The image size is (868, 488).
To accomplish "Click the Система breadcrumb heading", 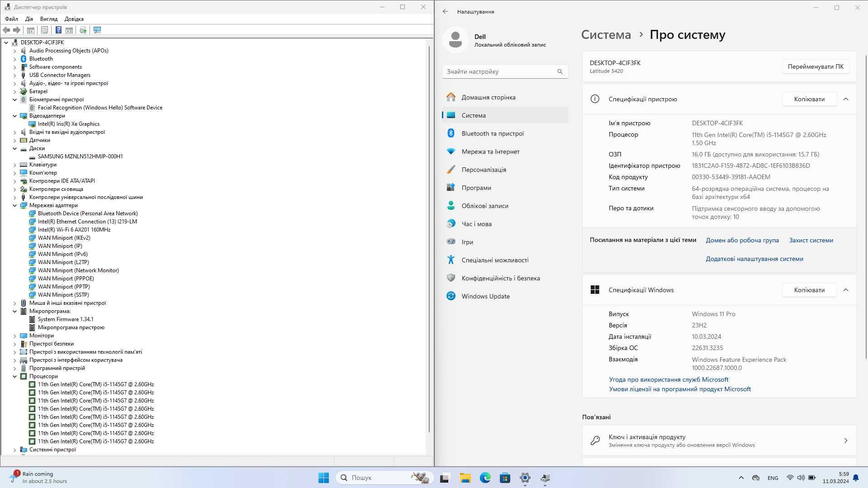I will [x=606, y=35].
